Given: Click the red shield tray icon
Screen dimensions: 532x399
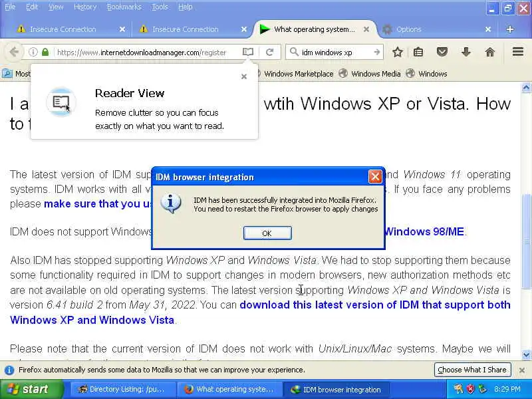Looking at the screenshot, I should [x=470, y=389].
